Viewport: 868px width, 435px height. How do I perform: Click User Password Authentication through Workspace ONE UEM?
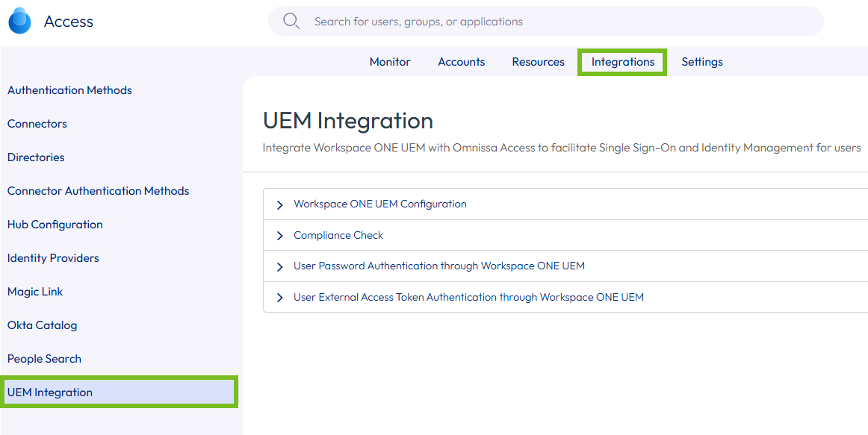439,266
